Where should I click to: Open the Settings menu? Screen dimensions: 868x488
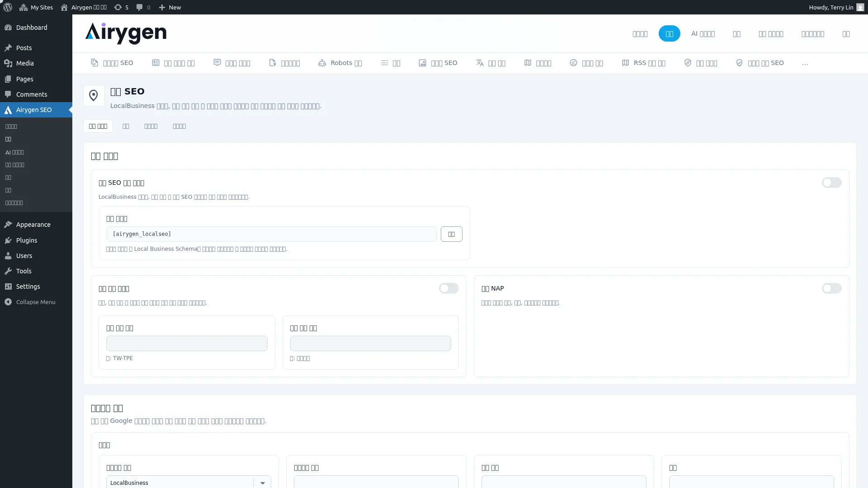tap(36, 286)
